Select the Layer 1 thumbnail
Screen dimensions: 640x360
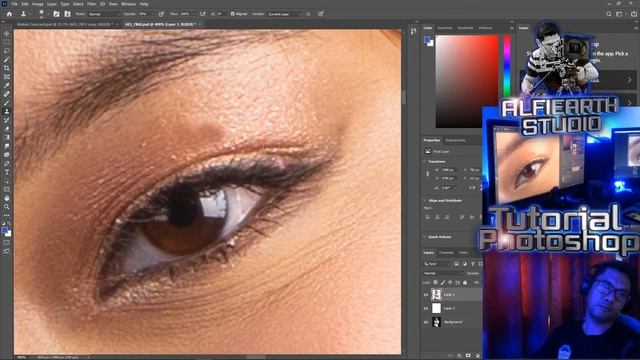[436, 294]
